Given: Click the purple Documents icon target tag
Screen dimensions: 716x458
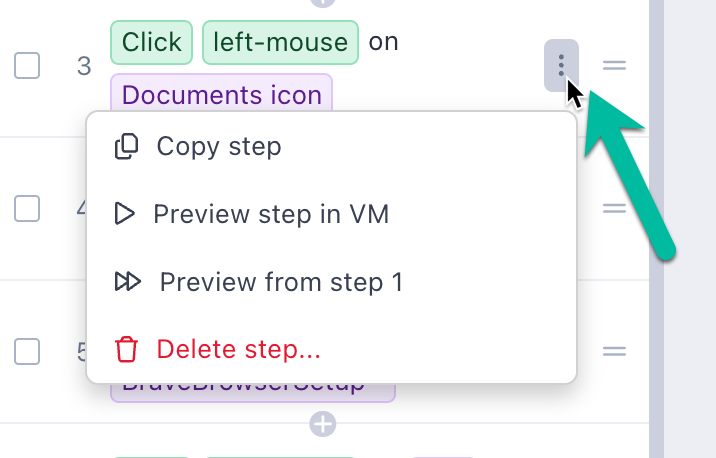Looking at the screenshot, I should coord(221,95).
